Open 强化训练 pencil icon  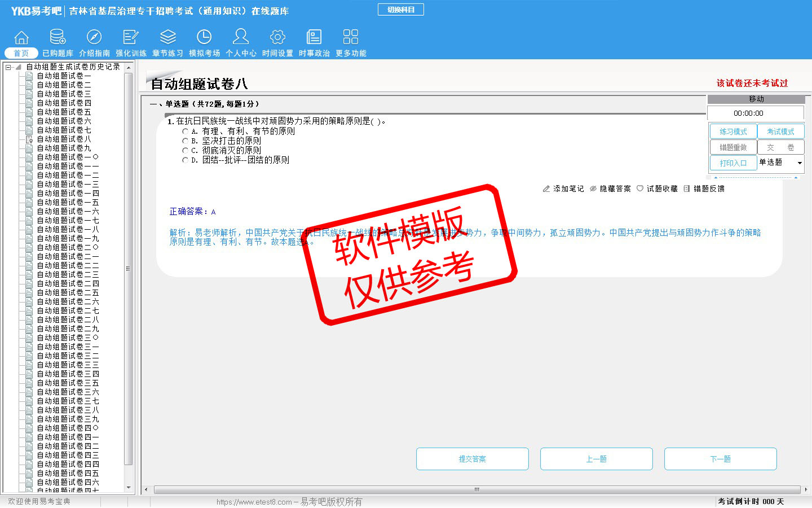pyautogui.click(x=131, y=37)
